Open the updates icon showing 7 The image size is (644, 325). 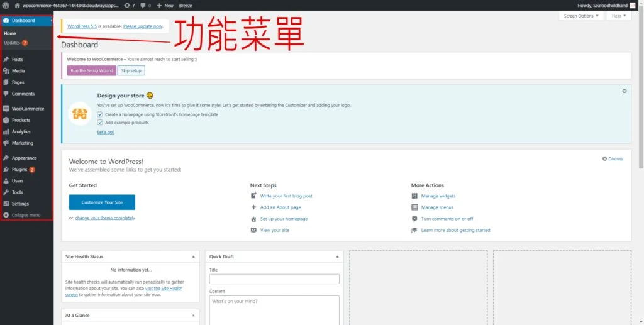tap(127, 5)
